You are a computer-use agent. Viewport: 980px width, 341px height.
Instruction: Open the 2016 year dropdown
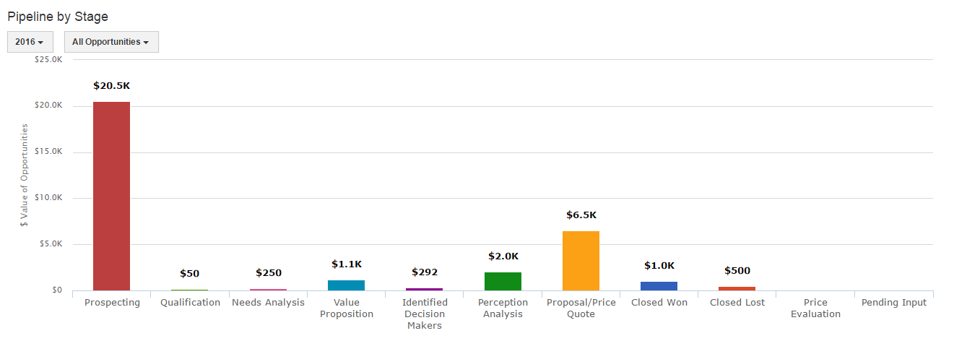click(30, 42)
